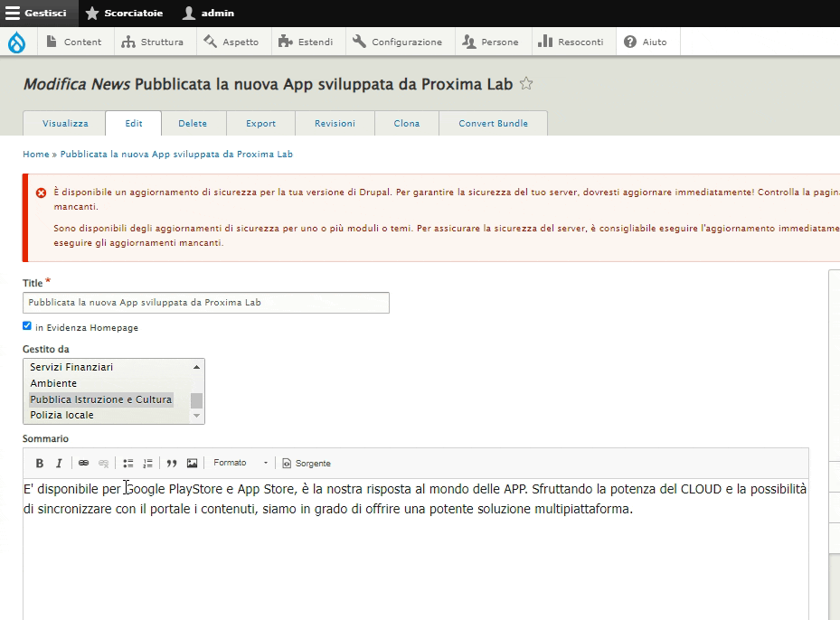
Task: Select Polizia locale in Gestito da list
Action: tap(61, 416)
